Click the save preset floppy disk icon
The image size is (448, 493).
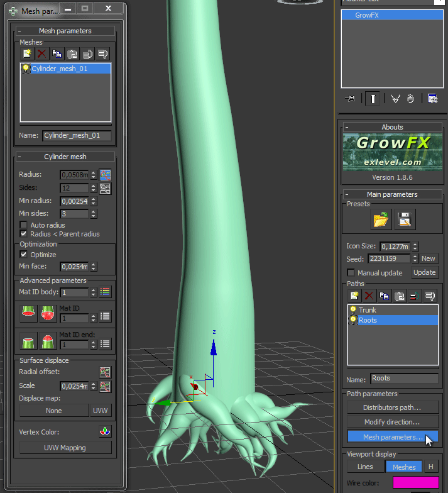(x=405, y=219)
